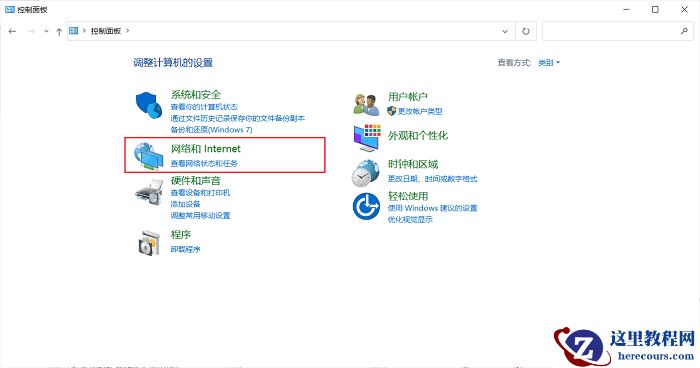This screenshot has height=368, width=700.
Task: Open the Ease of Access icon
Action: [366, 206]
